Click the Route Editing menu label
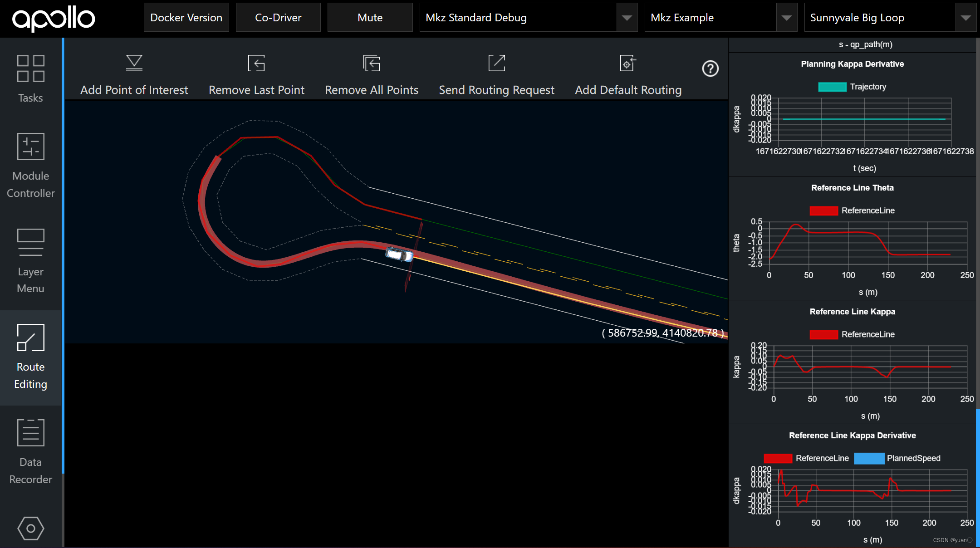The height and width of the screenshot is (548, 980). pos(30,376)
